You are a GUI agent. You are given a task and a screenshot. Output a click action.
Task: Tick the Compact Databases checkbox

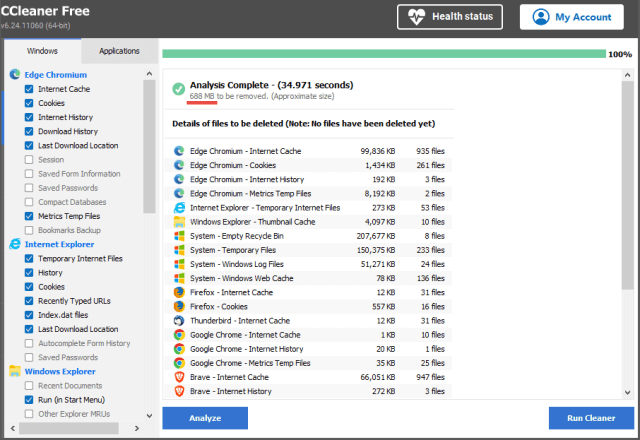(x=29, y=202)
